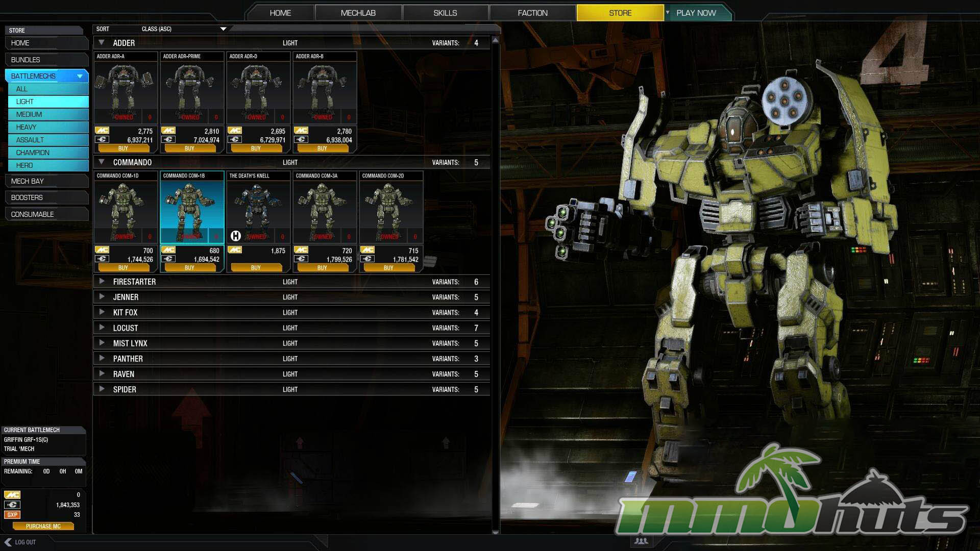The height and width of the screenshot is (551, 980).
Task: Expand the Firestarter variants row
Action: pos(102,282)
